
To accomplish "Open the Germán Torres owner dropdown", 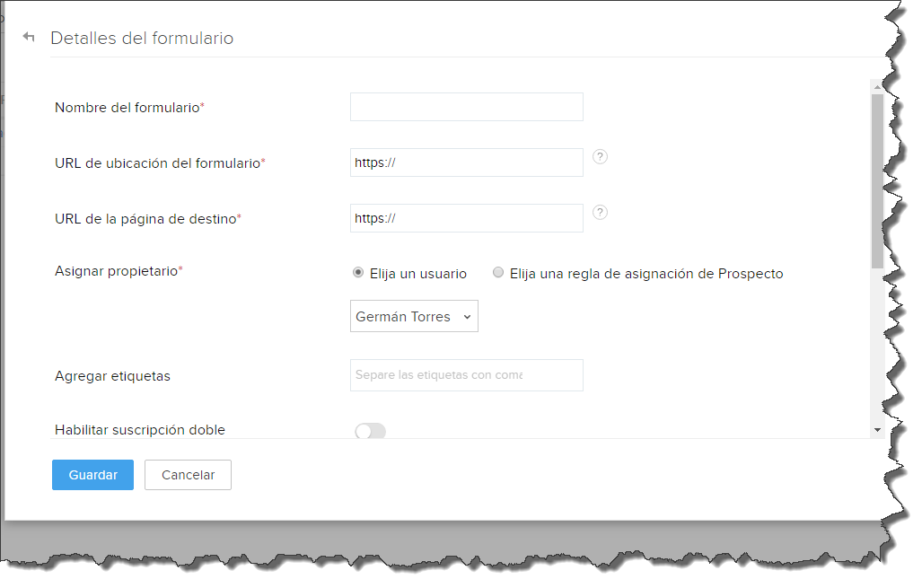I will pyautogui.click(x=414, y=316).
